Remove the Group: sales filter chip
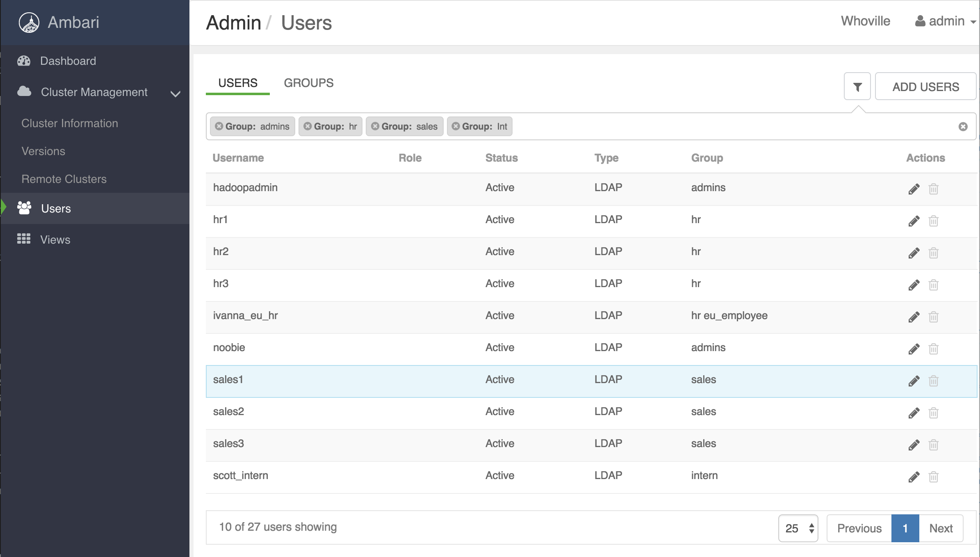This screenshot has width=980, height=557. point(375,126)
